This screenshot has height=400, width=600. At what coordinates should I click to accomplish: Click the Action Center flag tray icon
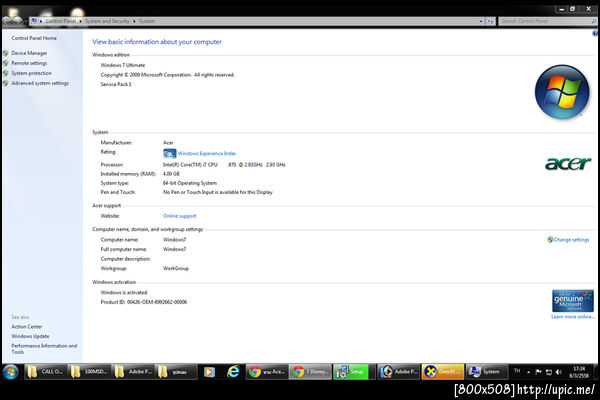[x=538, y=372]
